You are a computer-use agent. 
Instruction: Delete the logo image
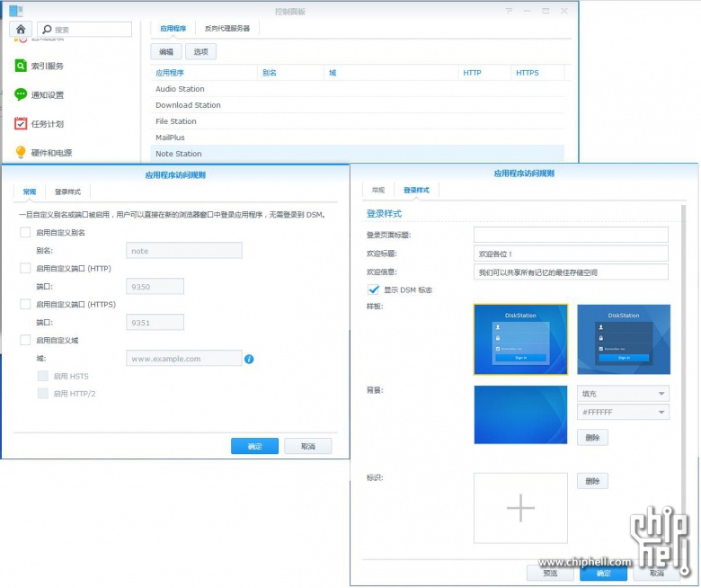tap(592, 481)
